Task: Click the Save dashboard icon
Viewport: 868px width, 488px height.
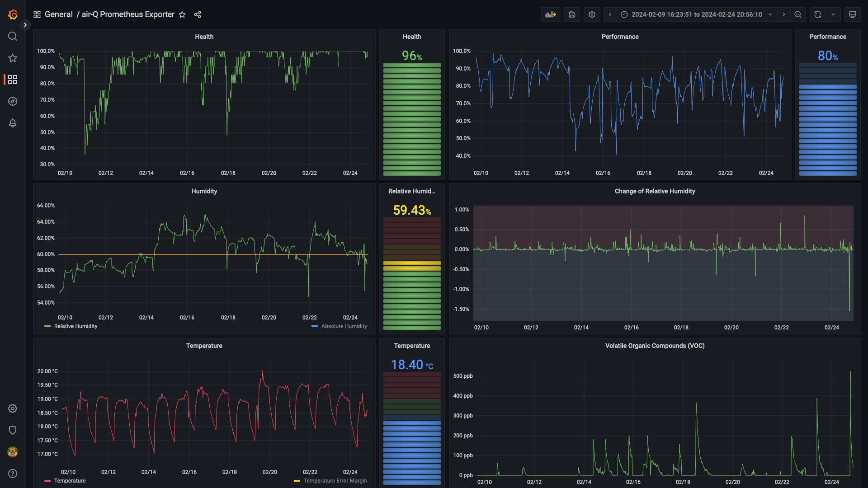Action: tap(572, 14)
